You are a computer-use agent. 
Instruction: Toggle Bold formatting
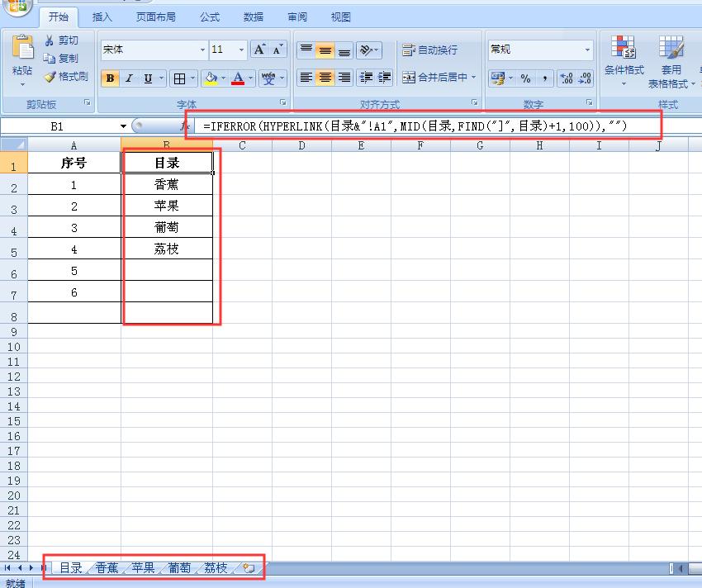pyautogui.click(x=110, y=78)
